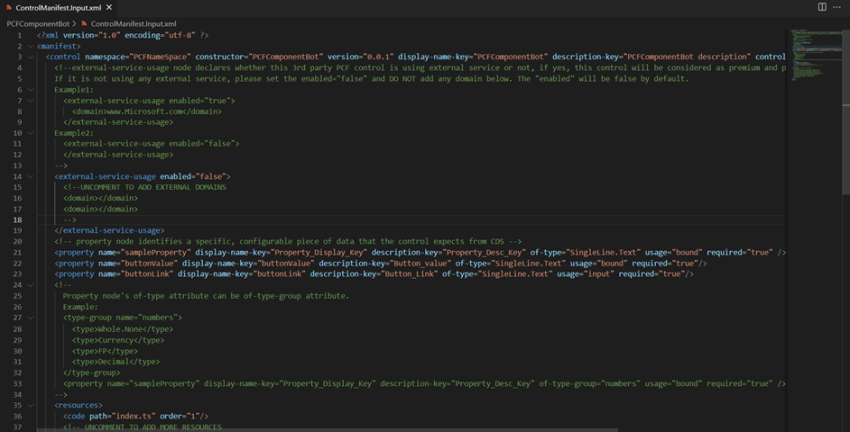Image resolution: width=850 pixels, height=432 pixels.
Task: Click the vertical scrollbar thumb
Action: 846,111
